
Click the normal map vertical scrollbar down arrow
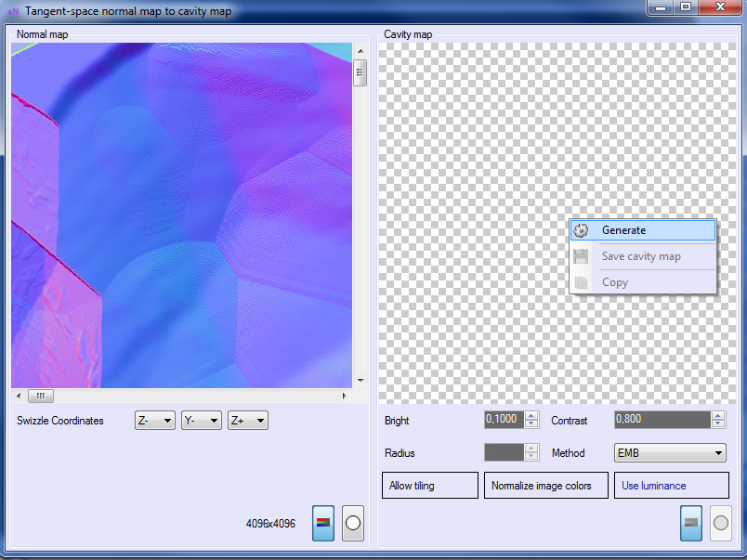[x=360, y=381]
